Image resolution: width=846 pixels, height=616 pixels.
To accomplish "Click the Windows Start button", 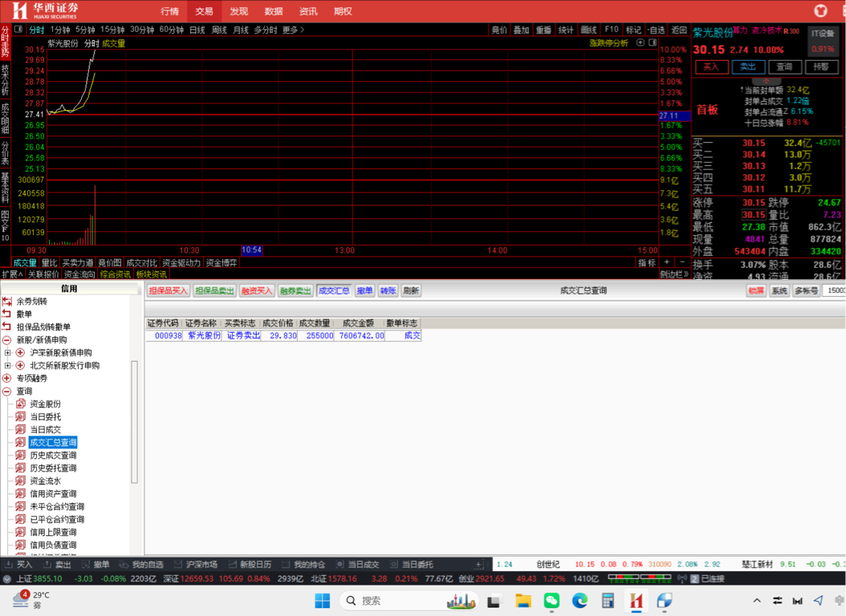I will click(322, 601).
